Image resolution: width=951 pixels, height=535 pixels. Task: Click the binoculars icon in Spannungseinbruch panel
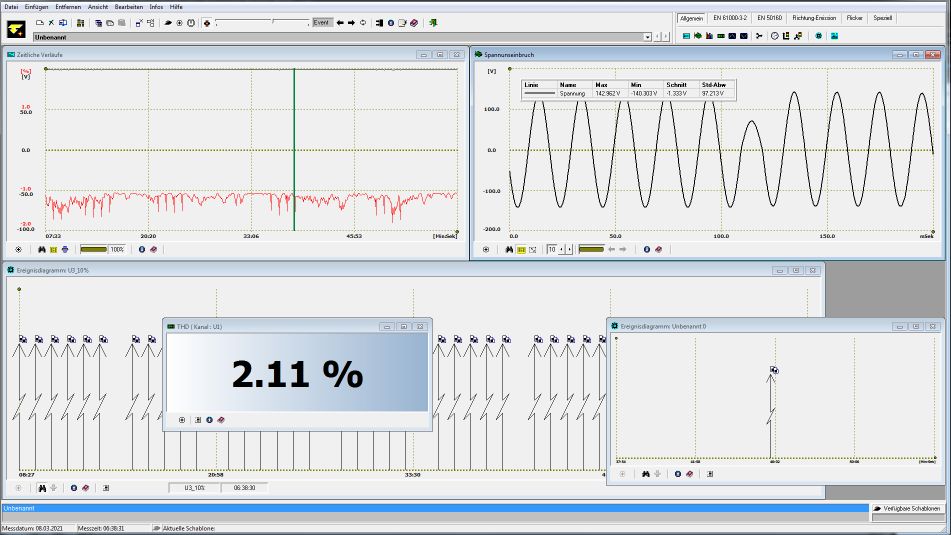[x=509, y=249]
